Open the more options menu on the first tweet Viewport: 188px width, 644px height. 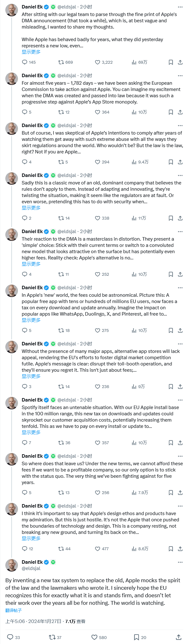tap(180, 7)
